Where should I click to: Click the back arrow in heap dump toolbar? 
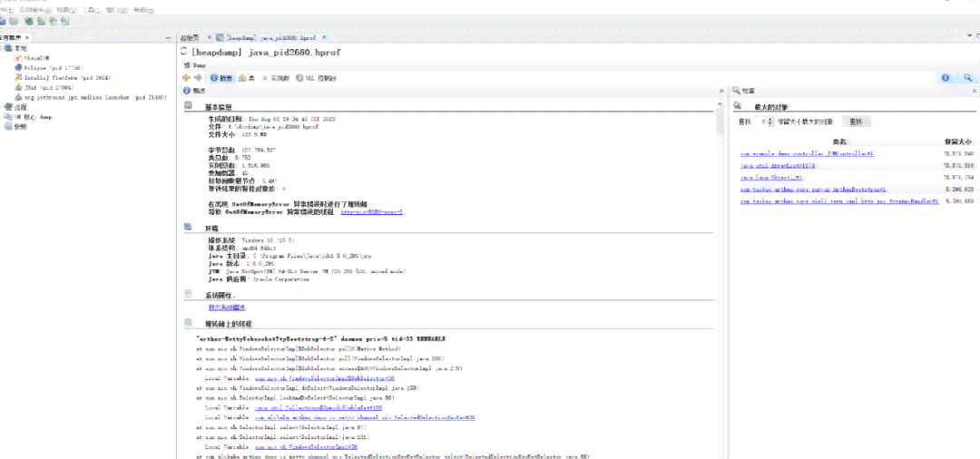186,78
